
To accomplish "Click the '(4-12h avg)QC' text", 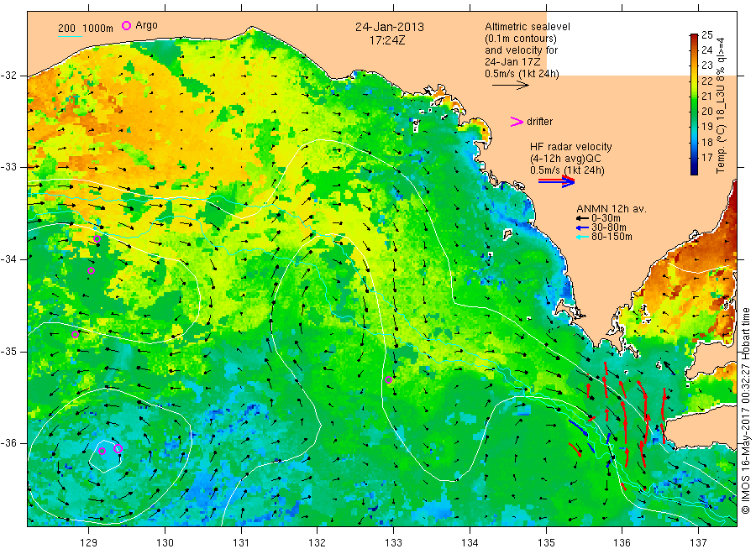I will (565, 159).
